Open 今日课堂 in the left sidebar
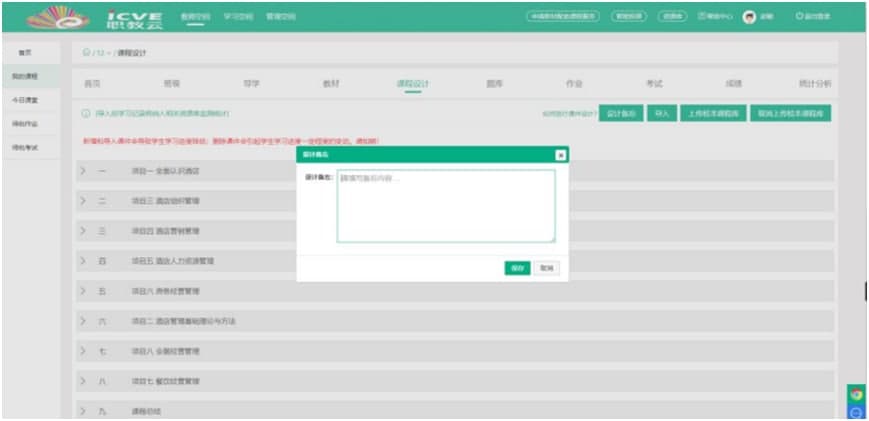The image size is (869, 421). (25, 100)
